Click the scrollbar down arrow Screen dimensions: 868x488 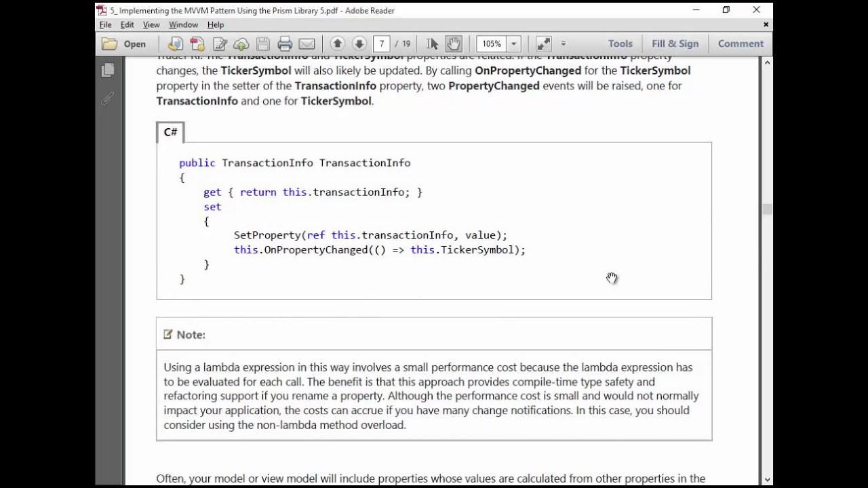pyautogui.click(x=767, y=480)
